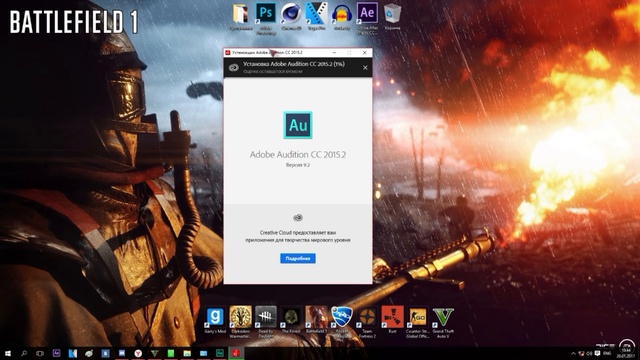The image size is (640, 360).
Task: Click the Creative Cloud icon above promo text
Action: click(x=298, y=218)
